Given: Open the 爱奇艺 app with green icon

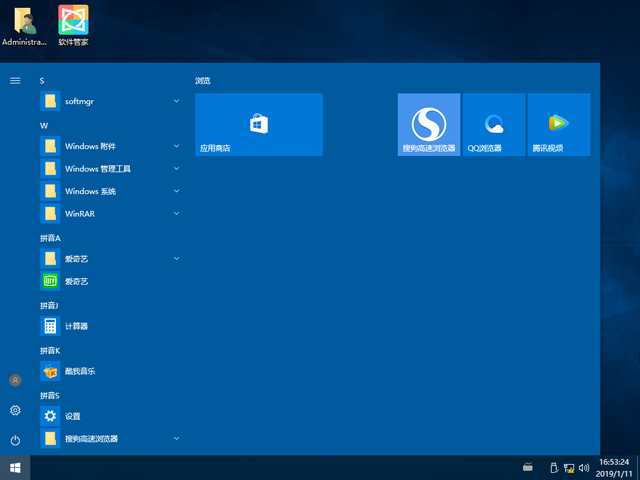Looking at the screenshot, I should (x=78, y=281).
